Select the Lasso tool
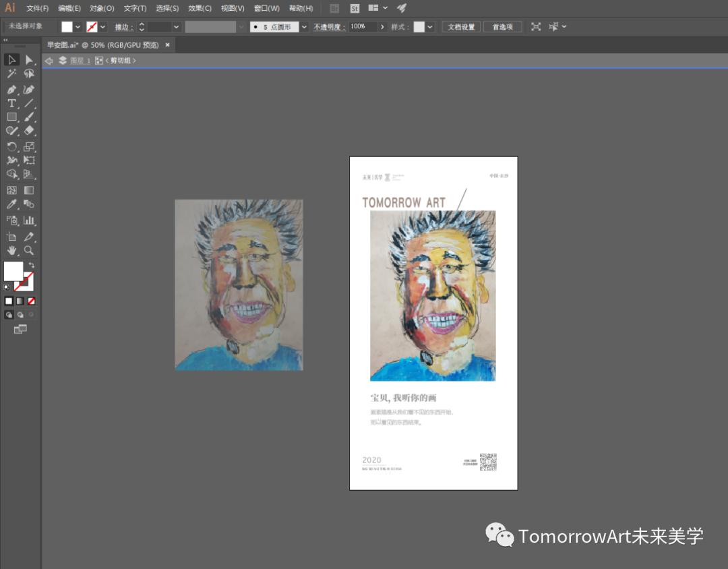The width and height of the screenshot is (728, 569). coord(29,73)
